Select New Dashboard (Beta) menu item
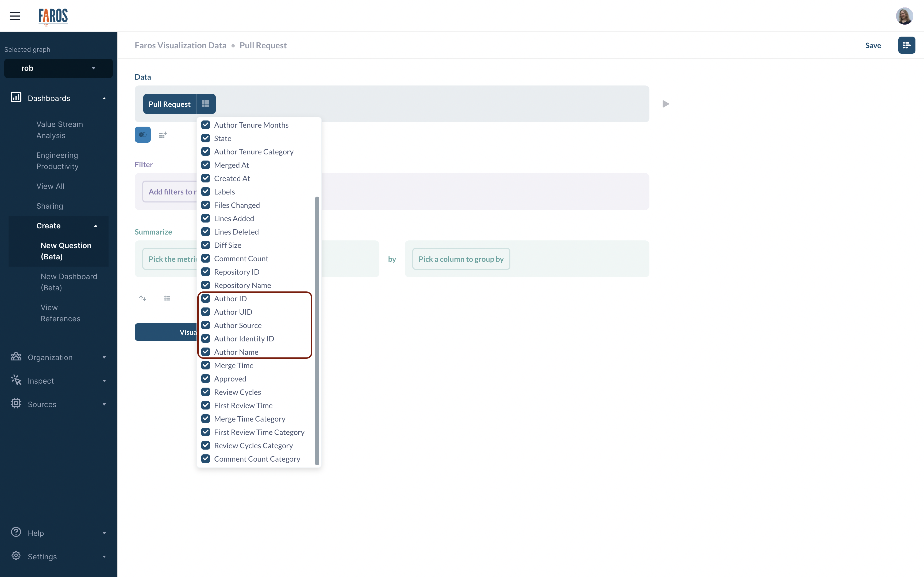Image resolution: width=924 pixels, height=577 pixels. pos(69,282)
